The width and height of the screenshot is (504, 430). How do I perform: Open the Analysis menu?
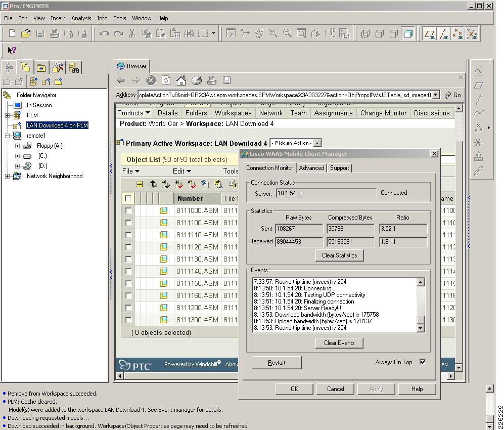click(x=81, y=18)
